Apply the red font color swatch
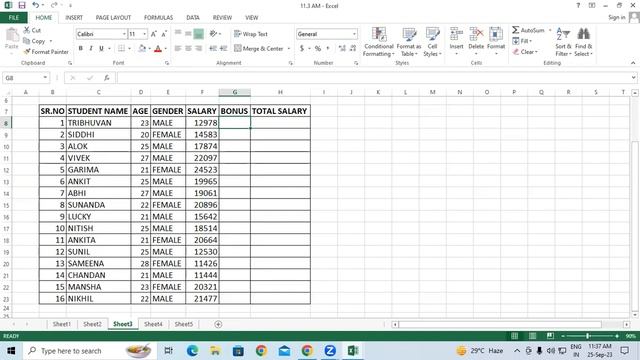This screenshot has width=640, height=360. coord(158,48)
